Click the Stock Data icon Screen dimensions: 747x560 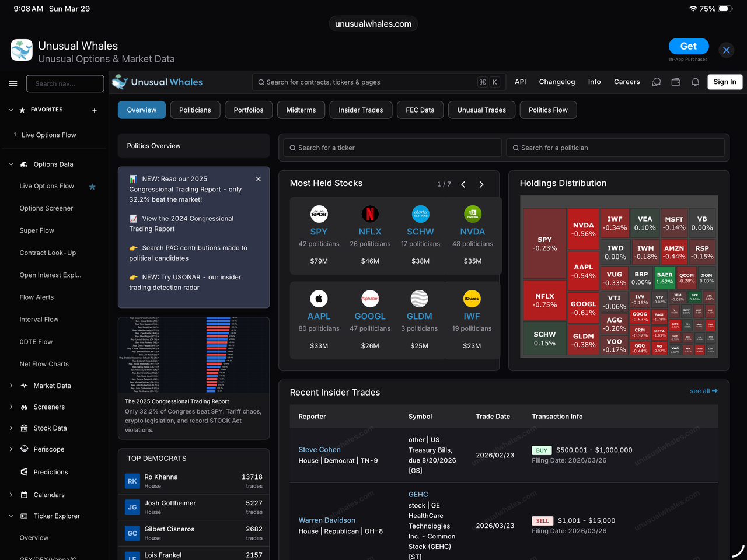coord(24,428)
